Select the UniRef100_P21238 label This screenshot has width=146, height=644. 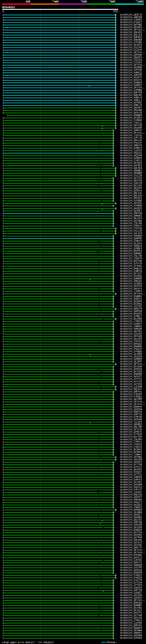(x=131, y=175)
